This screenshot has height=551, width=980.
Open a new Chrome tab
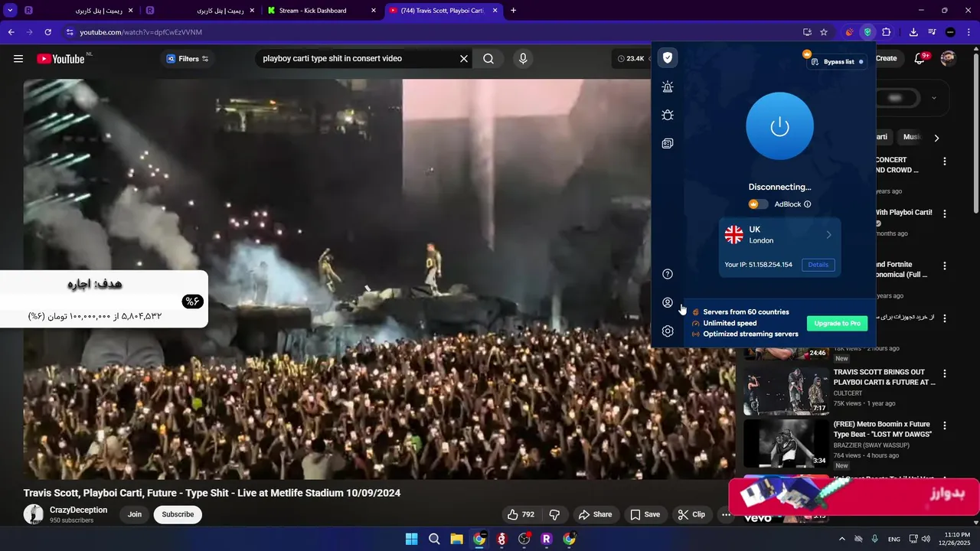click(x=513, y=11)
